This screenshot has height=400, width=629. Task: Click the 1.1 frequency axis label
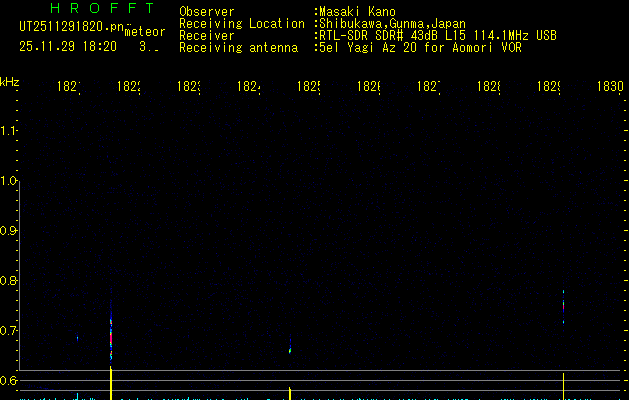8,131
